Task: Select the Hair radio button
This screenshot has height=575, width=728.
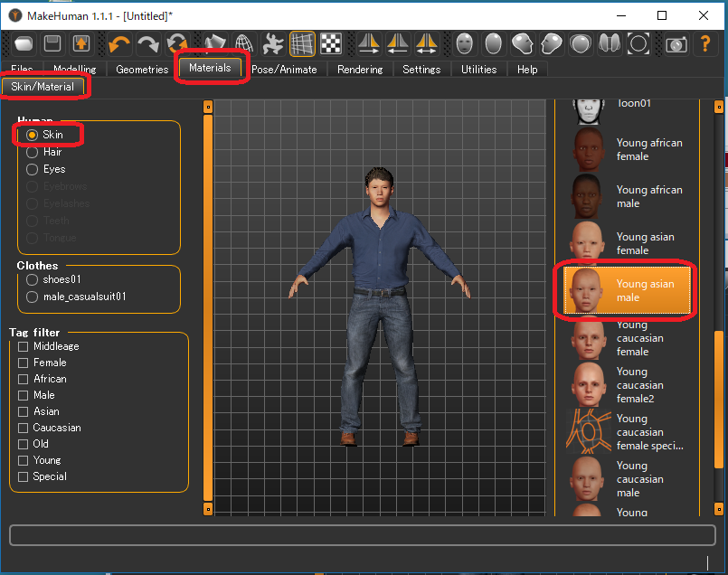Action: coord(33,152)
